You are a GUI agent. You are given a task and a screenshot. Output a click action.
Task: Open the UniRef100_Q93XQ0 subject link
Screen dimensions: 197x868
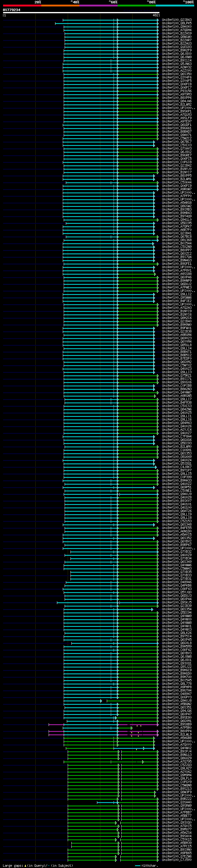[x=177, y=822]
